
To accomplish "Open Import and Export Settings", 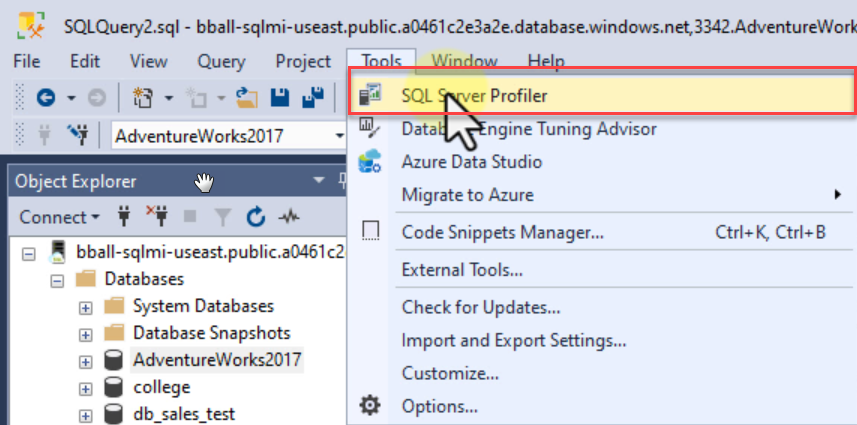I will [602, 341].
